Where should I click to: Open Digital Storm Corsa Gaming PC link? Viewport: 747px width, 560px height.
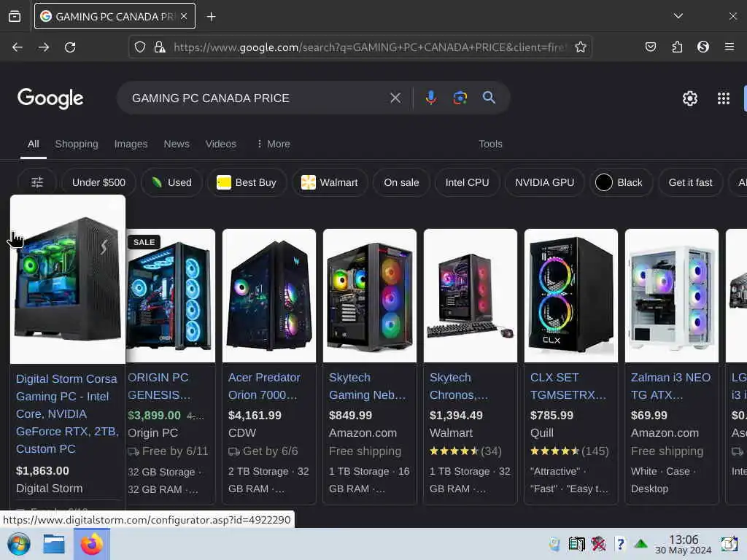coord(67,414)
